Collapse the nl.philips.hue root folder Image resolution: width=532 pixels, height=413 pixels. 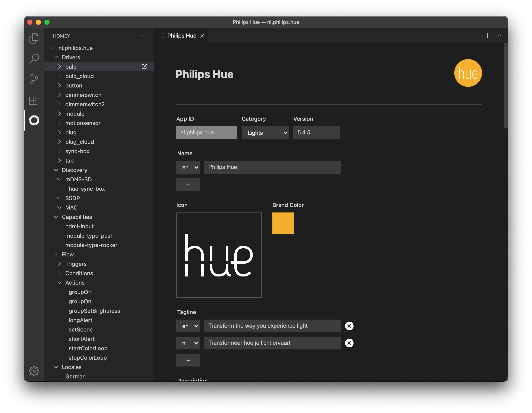click(x=52, y=48)
